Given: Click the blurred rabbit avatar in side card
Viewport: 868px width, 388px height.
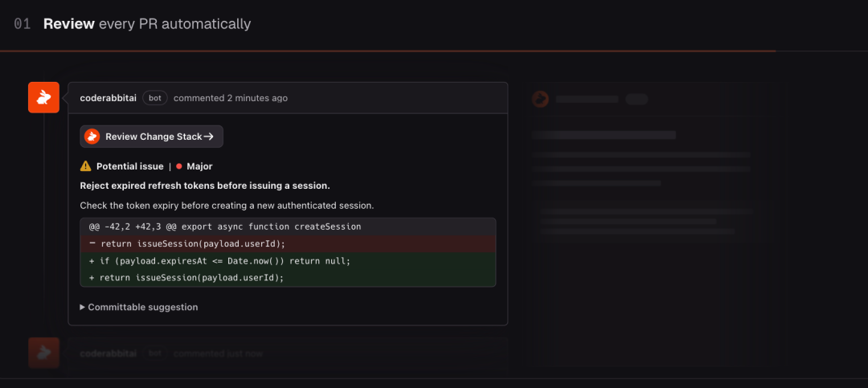Looking at the screenshot, I should pyautogui.click(x=540, y=99).
